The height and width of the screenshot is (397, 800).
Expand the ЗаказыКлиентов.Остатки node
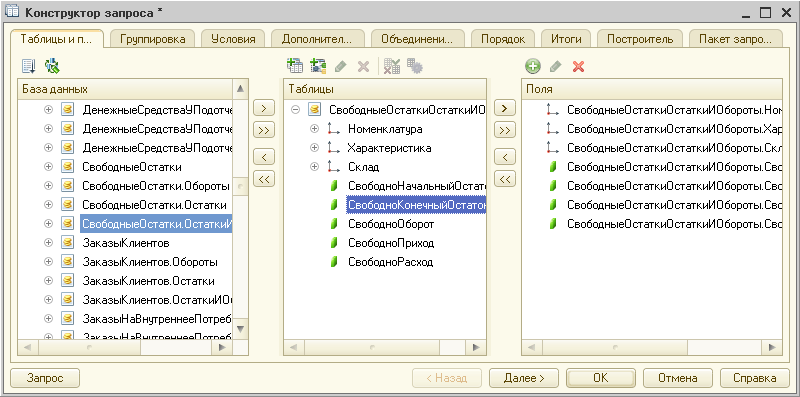[x=48, y=281]
